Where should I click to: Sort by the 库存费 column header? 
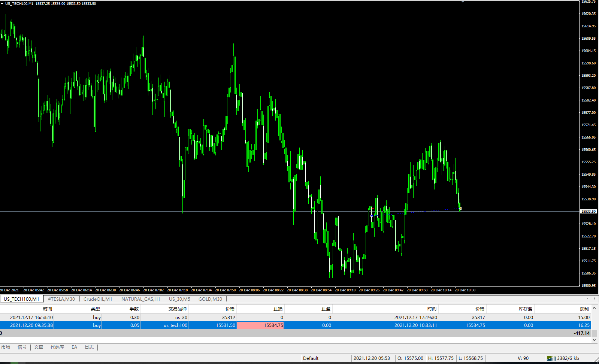tap(510, 309)
